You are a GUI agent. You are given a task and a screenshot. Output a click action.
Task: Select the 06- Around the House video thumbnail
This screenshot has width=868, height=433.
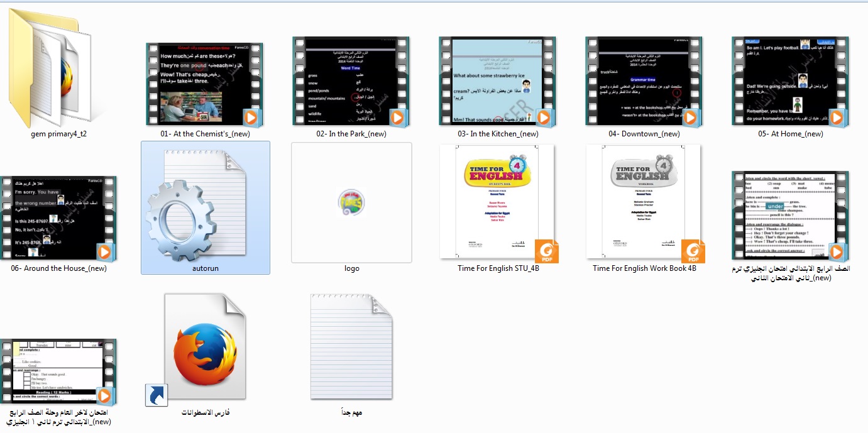pos(58,219)
